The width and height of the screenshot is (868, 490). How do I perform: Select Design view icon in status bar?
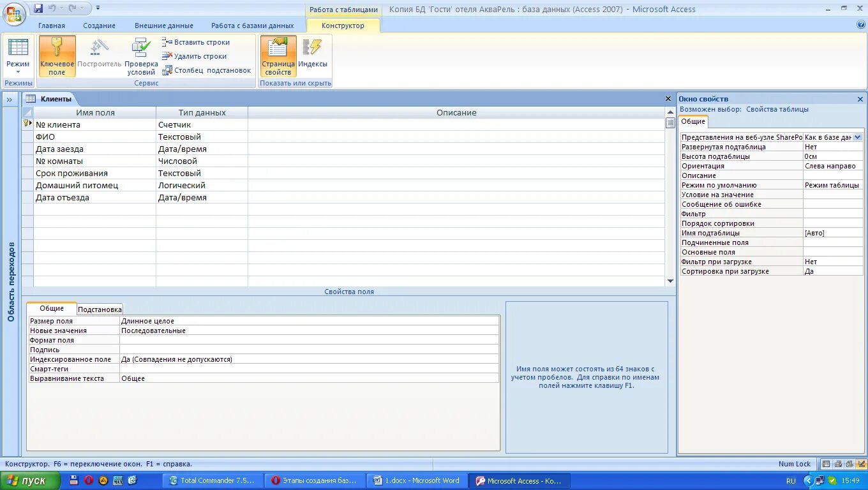(x=861, y=464)
